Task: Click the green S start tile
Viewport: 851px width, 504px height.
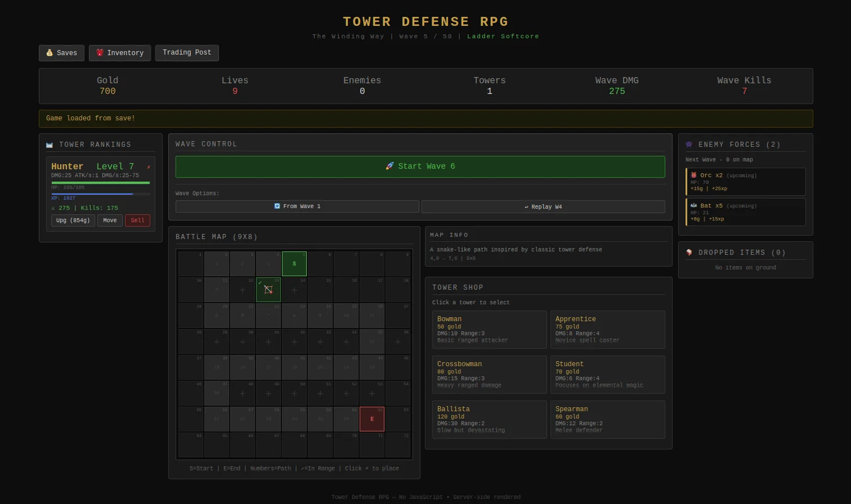Action: (294, 264)
